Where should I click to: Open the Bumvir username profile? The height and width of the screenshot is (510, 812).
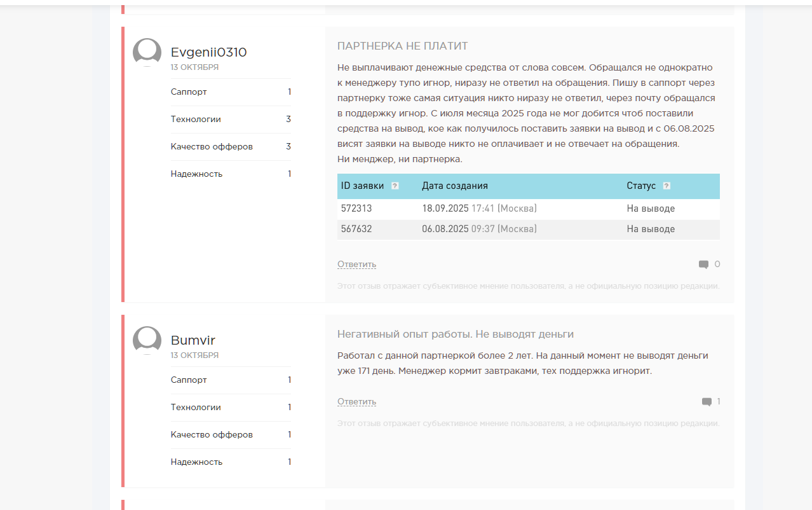pos(193,340)
